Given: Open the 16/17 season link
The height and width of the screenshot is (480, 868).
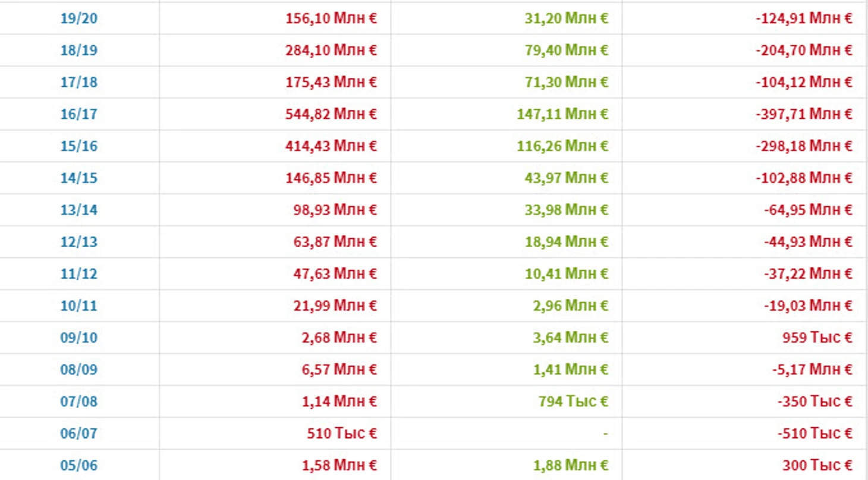Looking at the screenshot, I should (x=78, y=114).
